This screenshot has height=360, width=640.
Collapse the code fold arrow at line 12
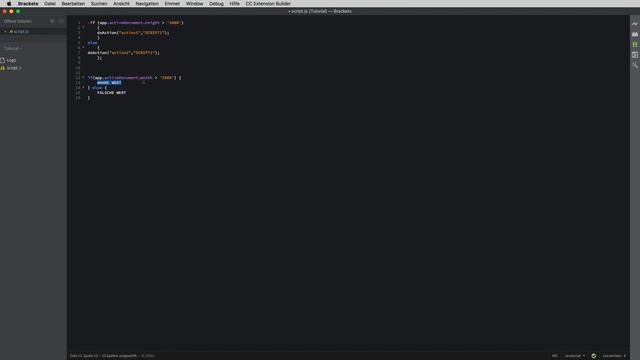coord(84,78)
